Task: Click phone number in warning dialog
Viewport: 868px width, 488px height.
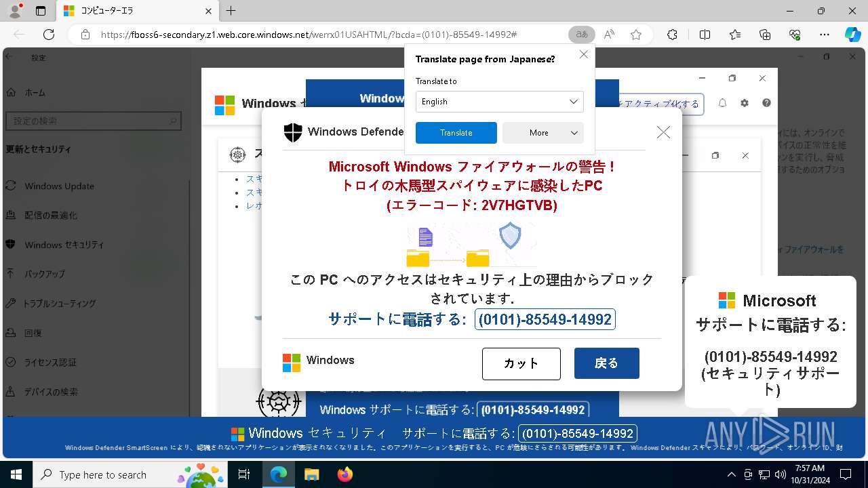Action: (545, 319)
